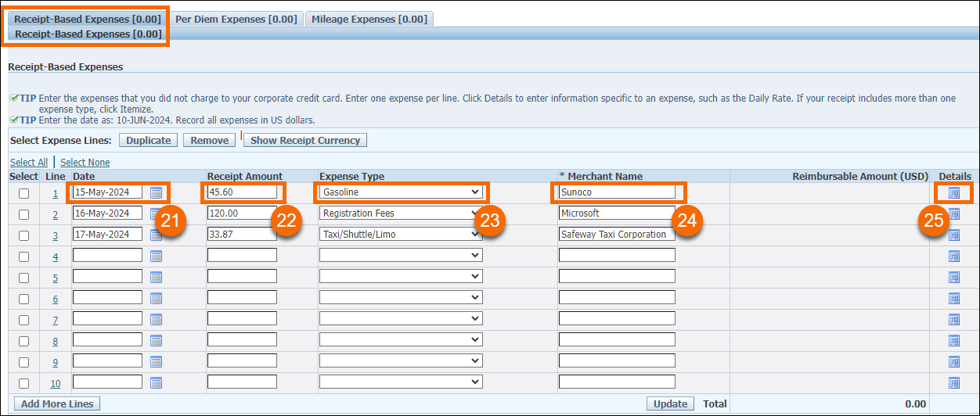
Task: Open Expense Type dropdown on line 7
Action: point(401,318)
